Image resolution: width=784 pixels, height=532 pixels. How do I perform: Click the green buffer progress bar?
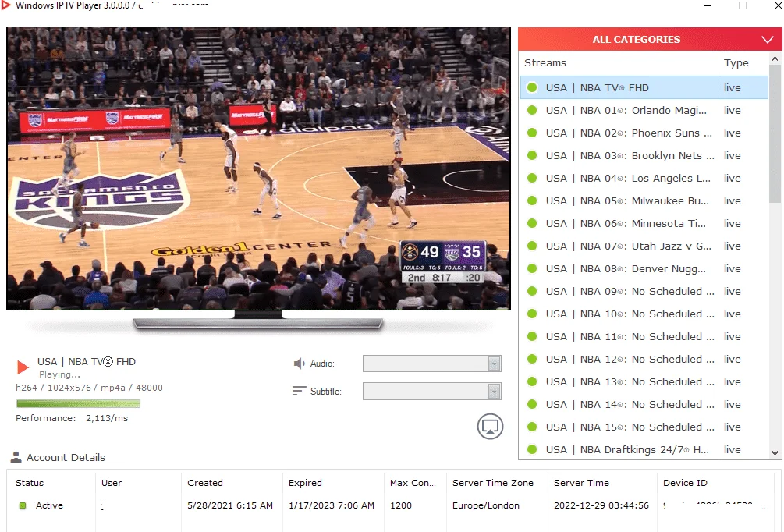(x=78, y=403)
